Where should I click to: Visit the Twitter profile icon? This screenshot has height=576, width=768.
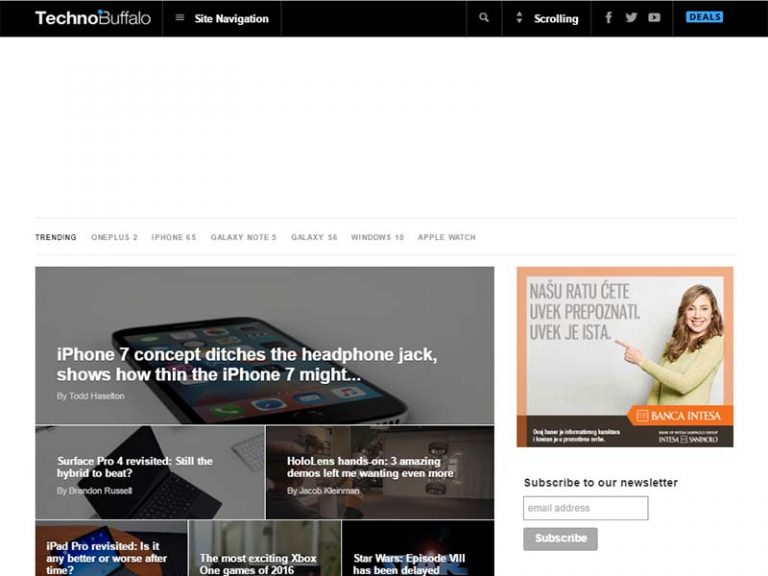[631, 18]
